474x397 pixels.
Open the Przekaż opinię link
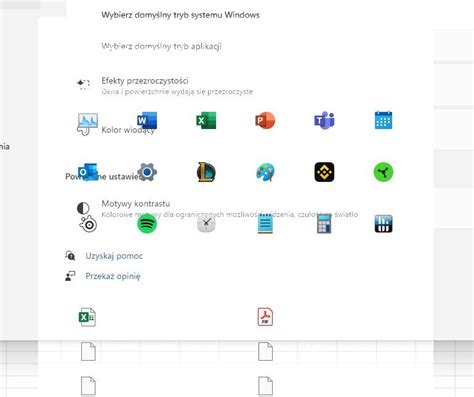tap(113, 276)
